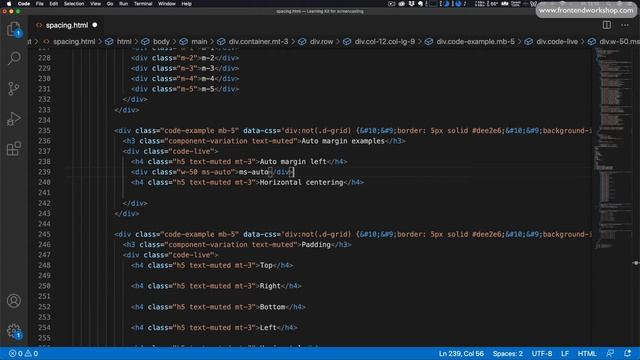Open notifications bell in status bar
Image resolution: width=640 pixels, height=360 pixels.
point(628,353)
